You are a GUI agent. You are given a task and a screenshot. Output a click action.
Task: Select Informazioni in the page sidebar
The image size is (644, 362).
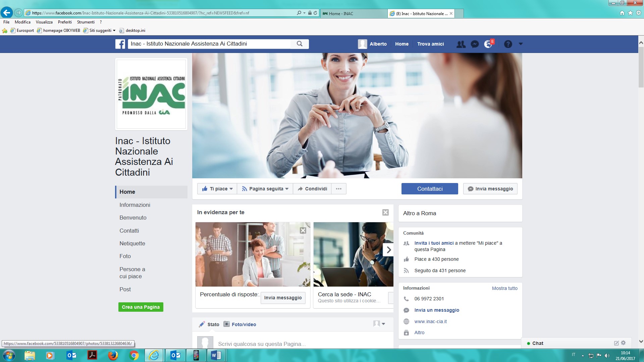[135, 205]
